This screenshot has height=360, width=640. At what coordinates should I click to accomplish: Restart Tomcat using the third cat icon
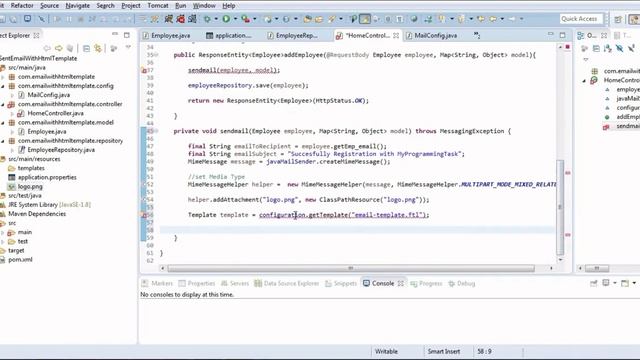pyautogui.click(x=192, y=19)
